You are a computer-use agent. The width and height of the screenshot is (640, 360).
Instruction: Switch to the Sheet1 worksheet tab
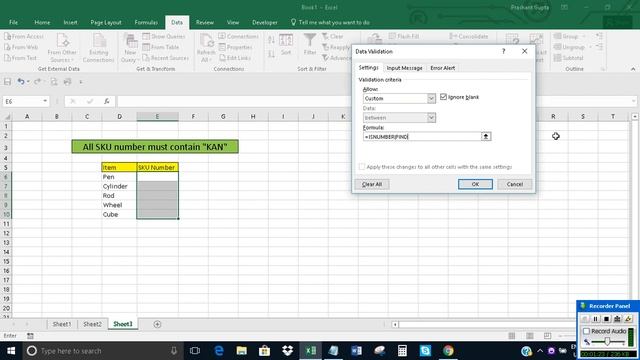click(62, 324)
